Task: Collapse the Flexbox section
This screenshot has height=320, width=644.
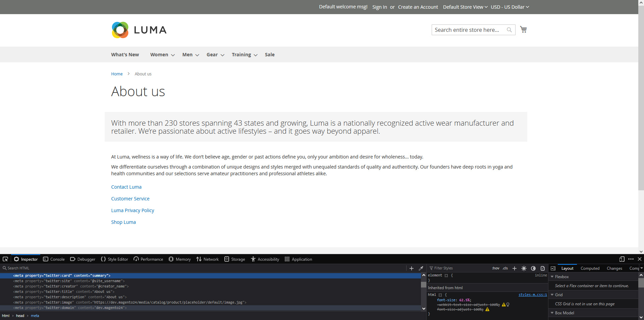Action: tap(552, 276)
